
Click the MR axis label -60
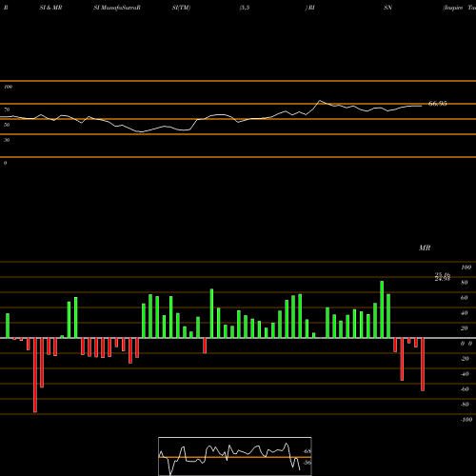465,389
